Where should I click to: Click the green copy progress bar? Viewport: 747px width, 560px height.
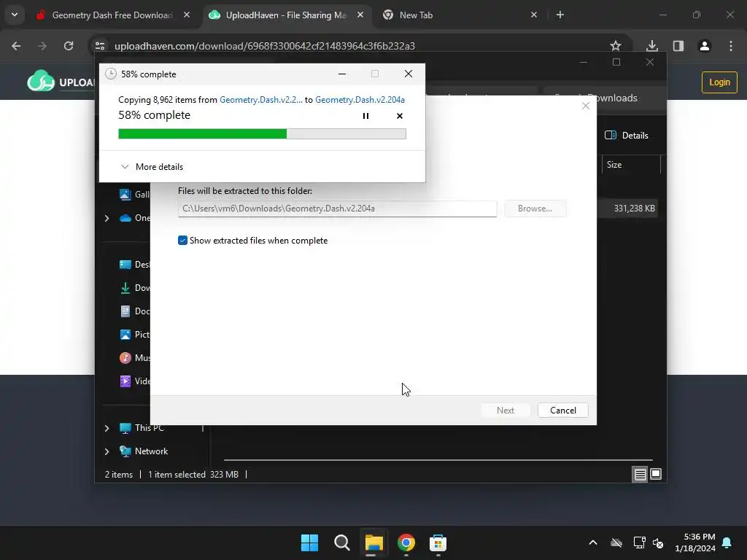(262, 134)
